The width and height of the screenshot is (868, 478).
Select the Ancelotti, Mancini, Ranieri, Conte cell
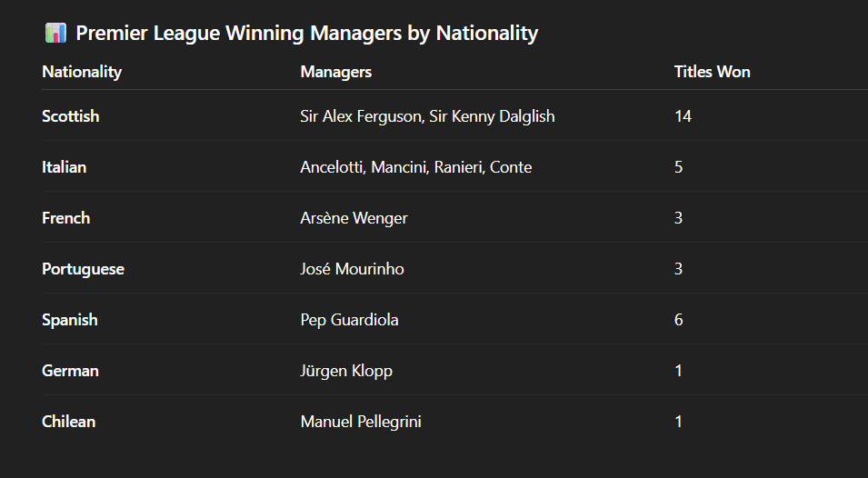click(416, 167)
